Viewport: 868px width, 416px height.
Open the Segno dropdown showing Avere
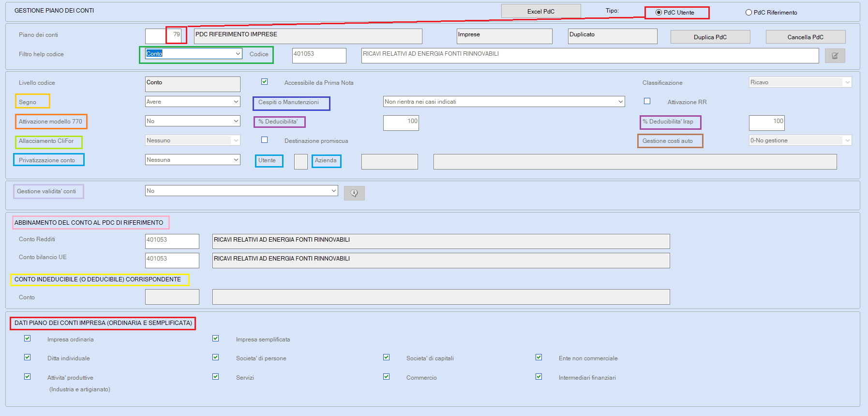(x=193, y=102)
